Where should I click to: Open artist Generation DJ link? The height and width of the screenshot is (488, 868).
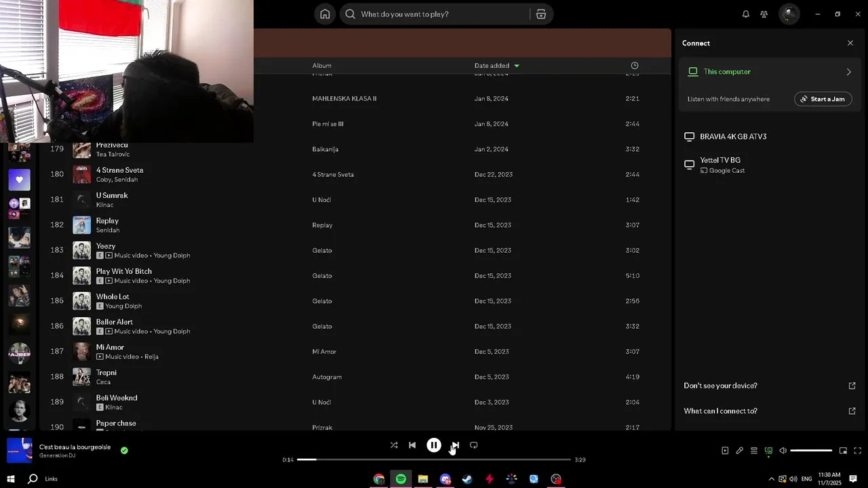(x=57, y=455)
